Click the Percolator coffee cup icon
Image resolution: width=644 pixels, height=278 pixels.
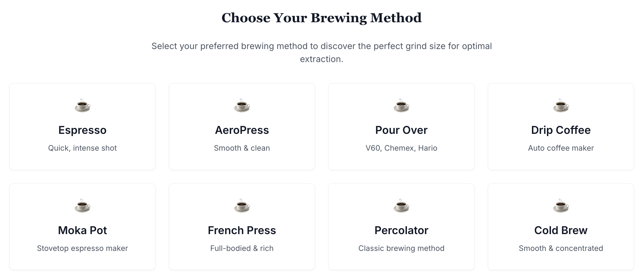point(401,207)
